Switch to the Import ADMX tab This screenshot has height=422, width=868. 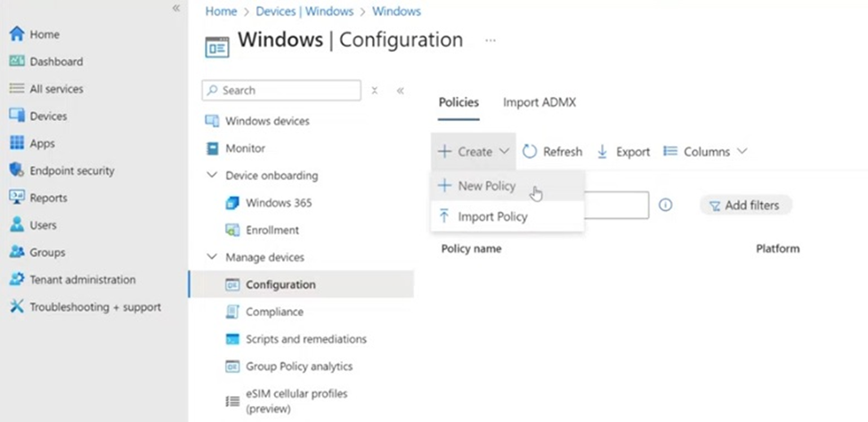click(x=539, y=102)
